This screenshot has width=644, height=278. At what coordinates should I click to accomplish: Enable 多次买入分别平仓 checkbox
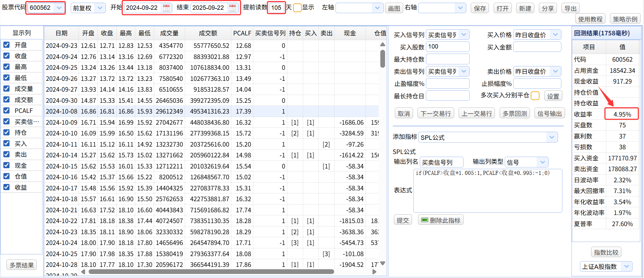(x=535, y=96)
